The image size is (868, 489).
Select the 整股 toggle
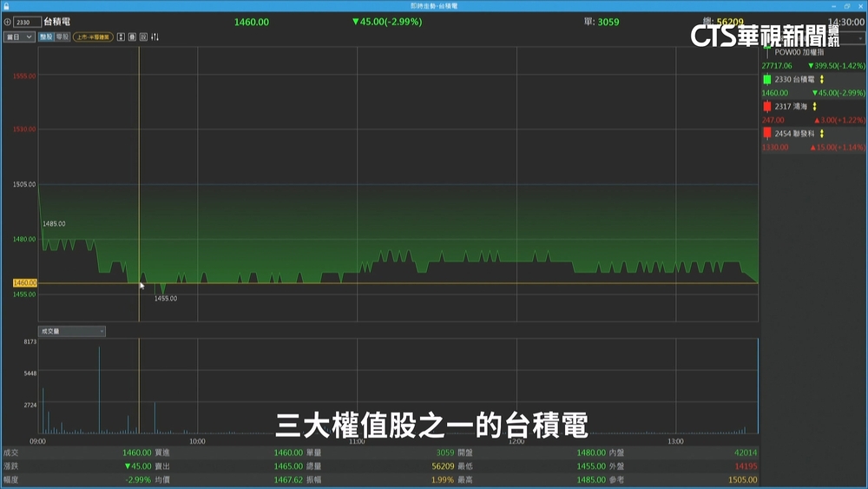(46, 37)
